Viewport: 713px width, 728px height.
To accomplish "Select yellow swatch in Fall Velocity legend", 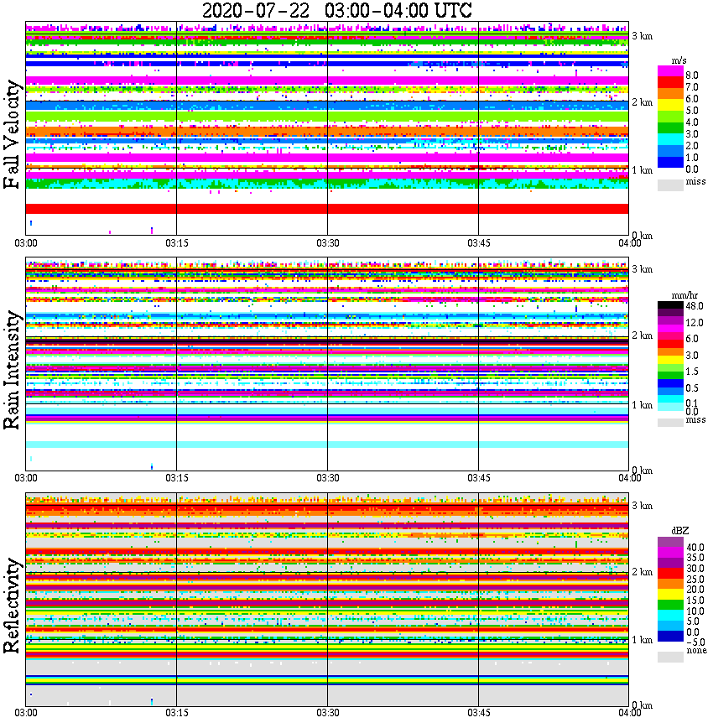I will (x=670, y=105).
